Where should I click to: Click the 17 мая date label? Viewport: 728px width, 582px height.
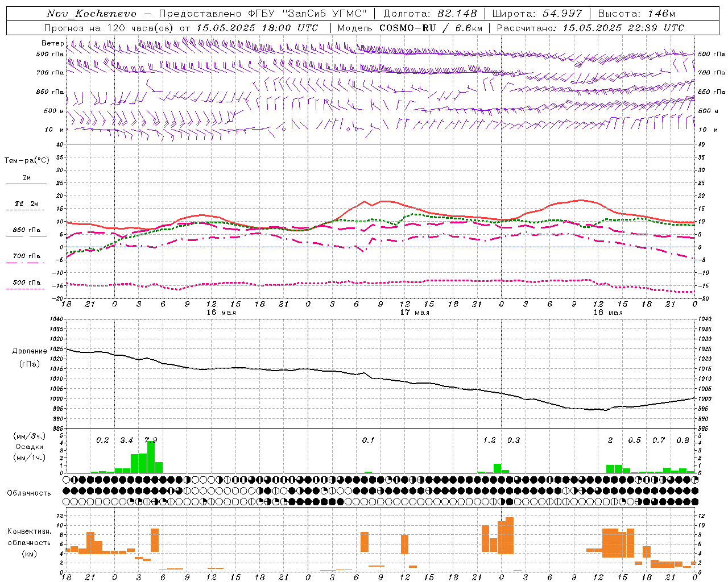point(415,313)
